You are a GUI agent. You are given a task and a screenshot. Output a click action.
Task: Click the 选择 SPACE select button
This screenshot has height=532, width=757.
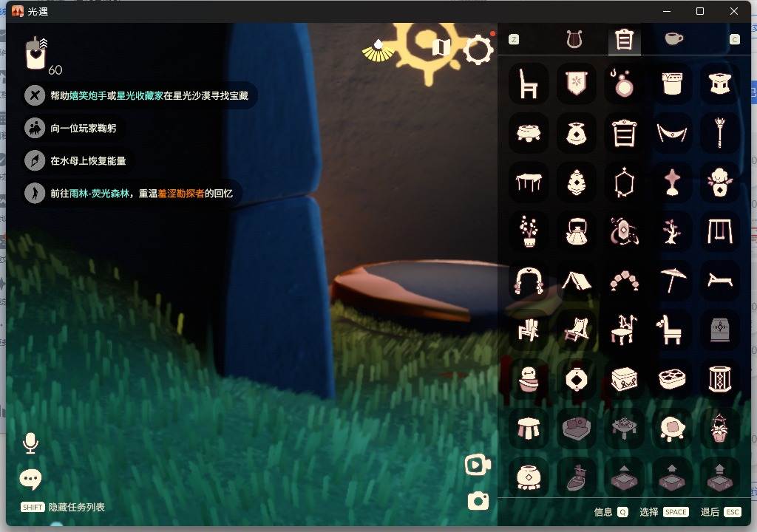click(x=664, y=512)
